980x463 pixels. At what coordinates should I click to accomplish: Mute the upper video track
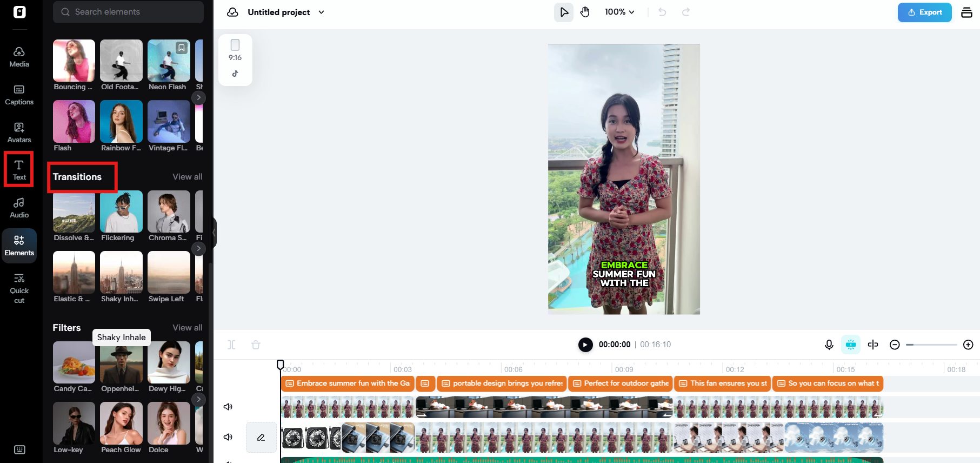tap(228, 407)
